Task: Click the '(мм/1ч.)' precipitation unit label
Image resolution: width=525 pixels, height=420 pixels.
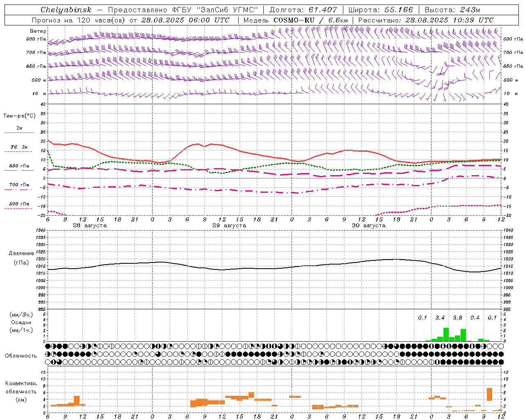Action: (x=21, y=330)
